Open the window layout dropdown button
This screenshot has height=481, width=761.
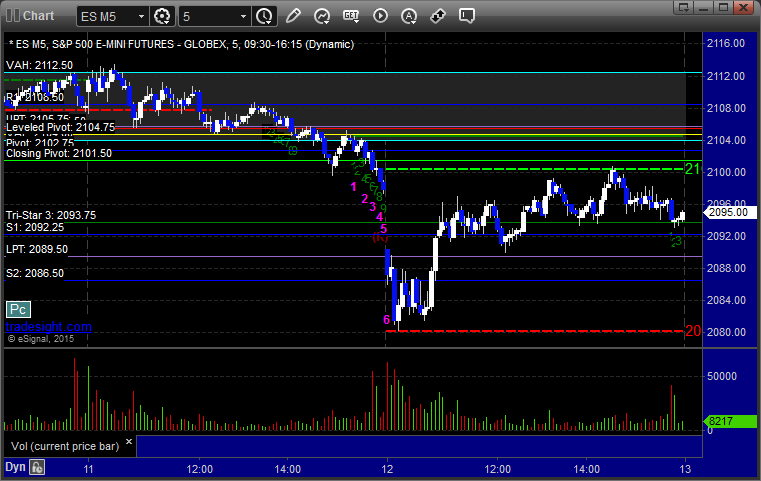pos(684,7)
